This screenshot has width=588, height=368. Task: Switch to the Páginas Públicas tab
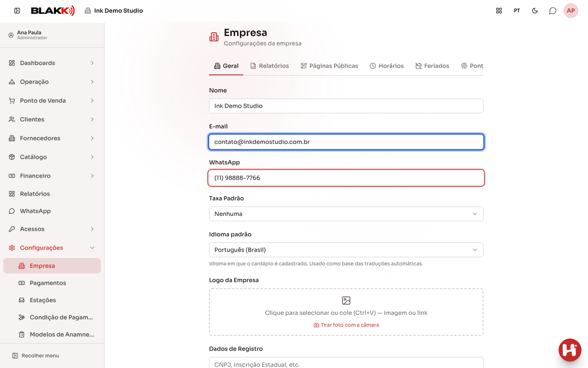tap(329, 66)
